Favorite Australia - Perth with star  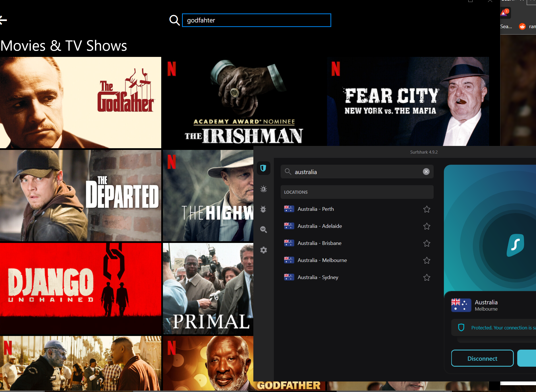coord(427,209)
